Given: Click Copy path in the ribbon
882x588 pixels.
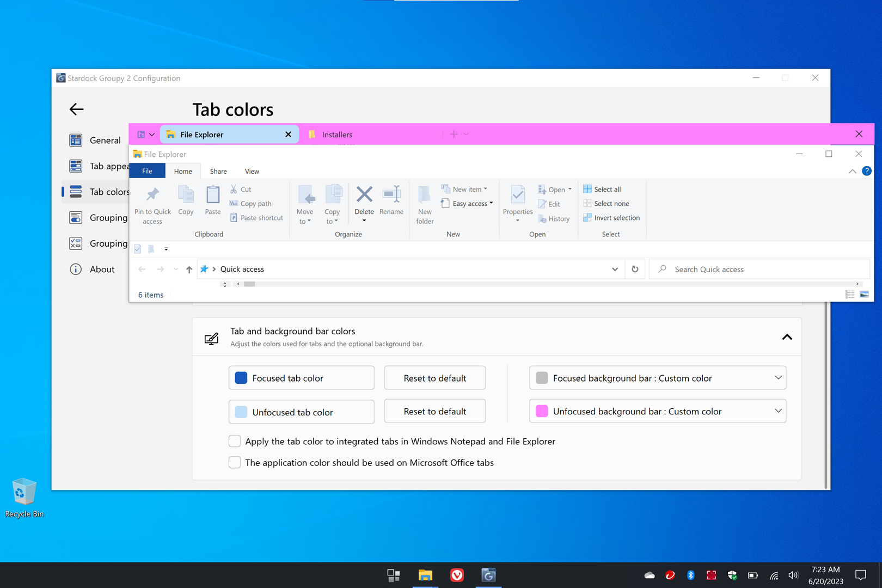Looking at the screenshot, I should pos(250,204).
